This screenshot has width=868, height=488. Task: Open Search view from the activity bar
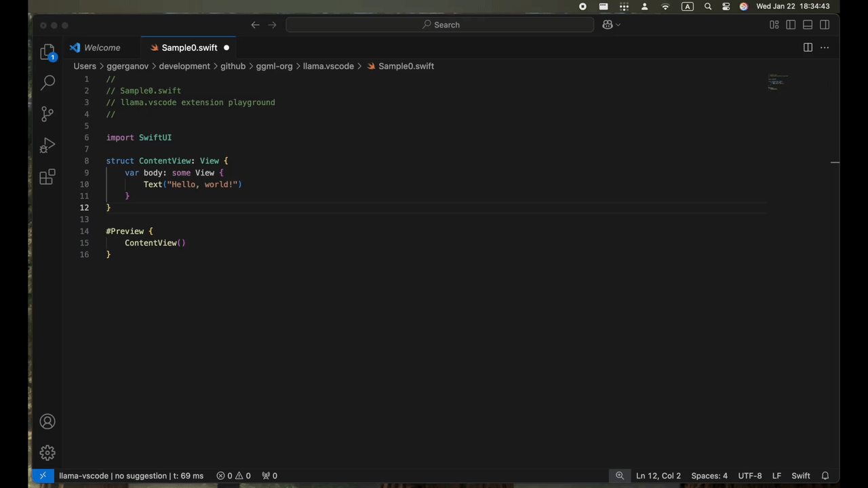click(x=47, y=82)
